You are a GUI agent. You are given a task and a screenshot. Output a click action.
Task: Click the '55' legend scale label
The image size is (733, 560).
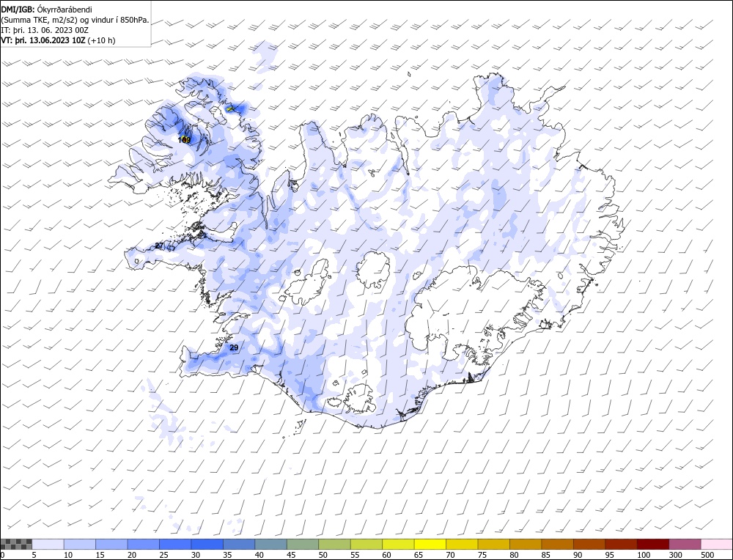click(x=355, y=555)
